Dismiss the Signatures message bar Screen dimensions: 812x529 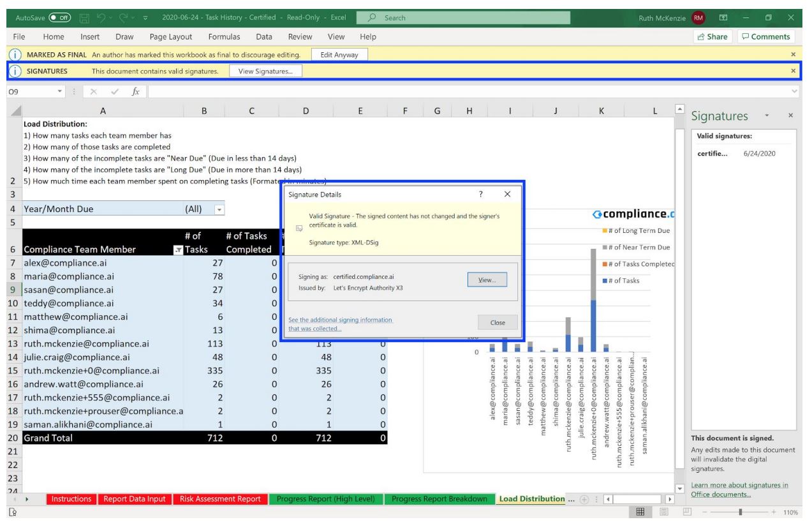click(x=793, y=71)
